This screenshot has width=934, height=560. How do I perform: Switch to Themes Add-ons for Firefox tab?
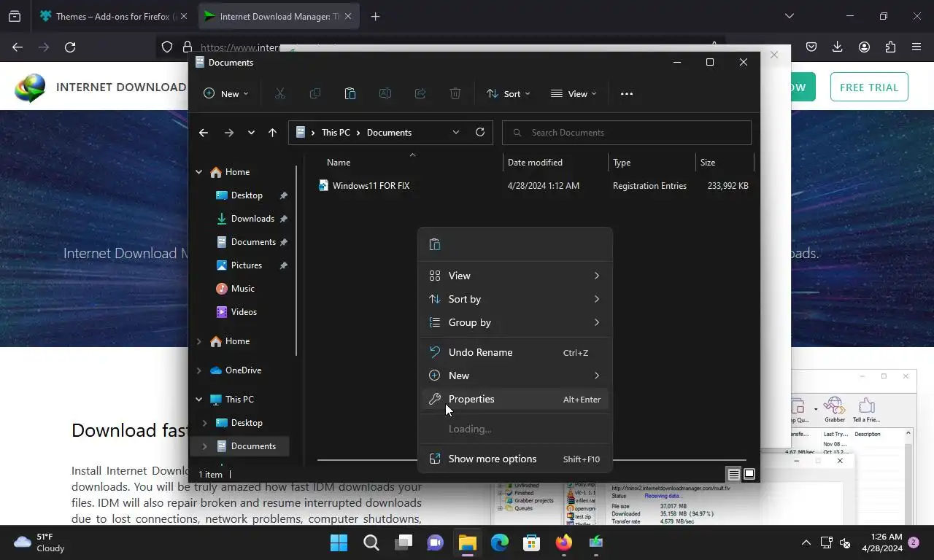click(x=114, y=16)
